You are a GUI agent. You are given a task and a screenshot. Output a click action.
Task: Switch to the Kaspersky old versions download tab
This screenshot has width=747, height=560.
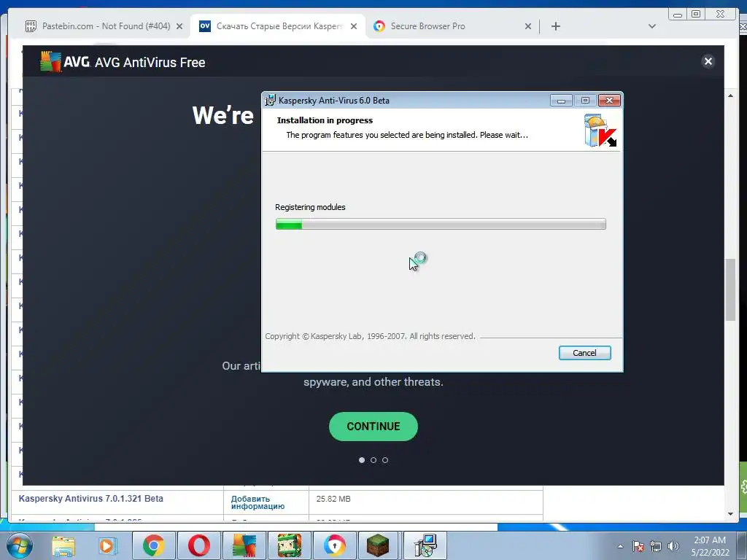click(279, 26)
